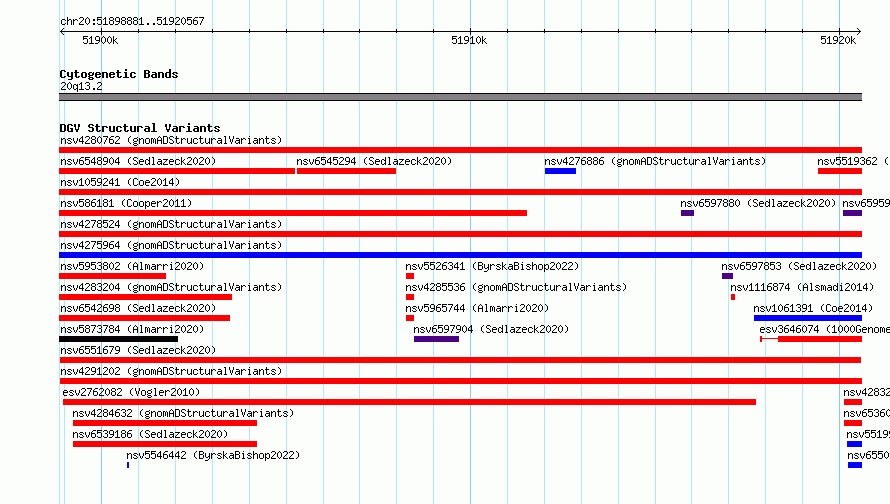Open the nsv1059241 Coe2014 variant
The width and height of the screenshot is (890, 504).
coord(120,182)
